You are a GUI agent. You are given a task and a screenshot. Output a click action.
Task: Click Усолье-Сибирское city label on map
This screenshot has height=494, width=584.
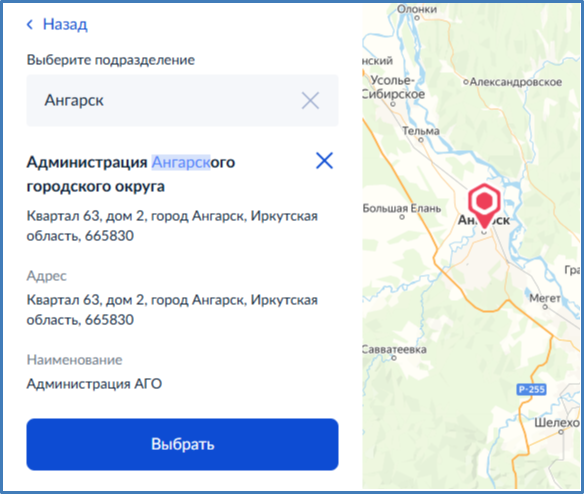click(x=393, y=87)
